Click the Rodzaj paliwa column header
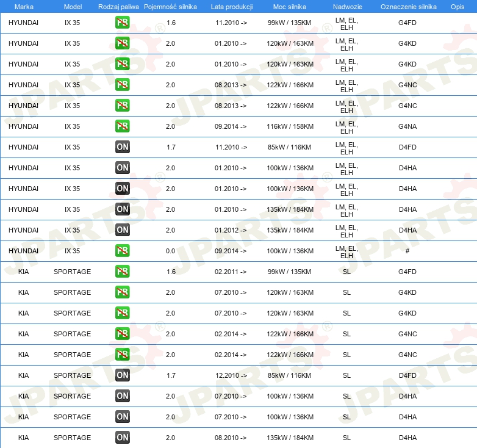The height and width of the screenshot is (448, 477). point(118,6)
